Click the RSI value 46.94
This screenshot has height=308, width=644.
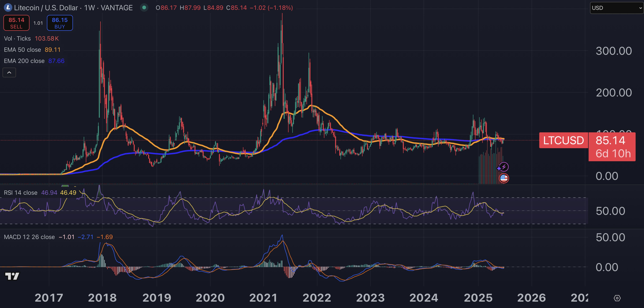(x=49, y=193)
